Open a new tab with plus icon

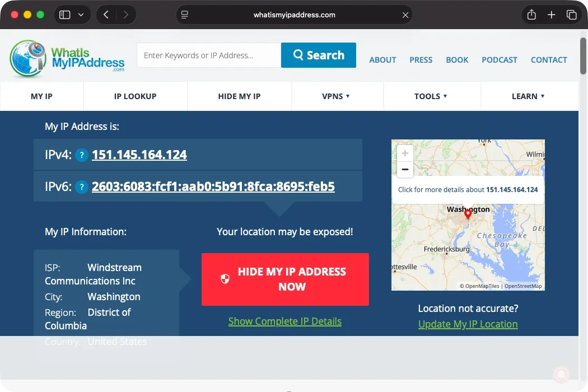tap(551, 15)
